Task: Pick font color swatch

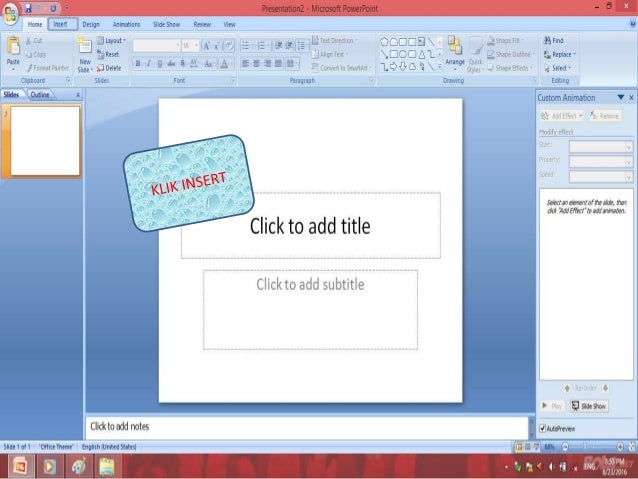Action: click(x=224, y=63)
